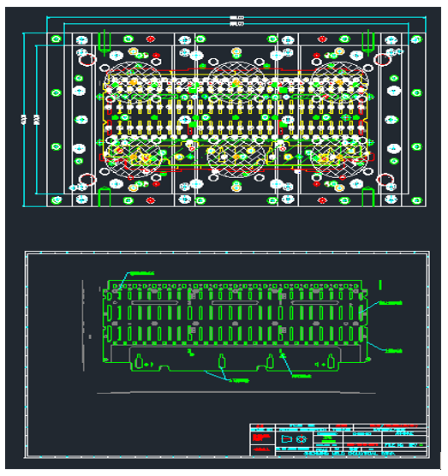Select the top-left leader annotation label on part view
This screenshot has width=448, height=476.
point(142,273)
